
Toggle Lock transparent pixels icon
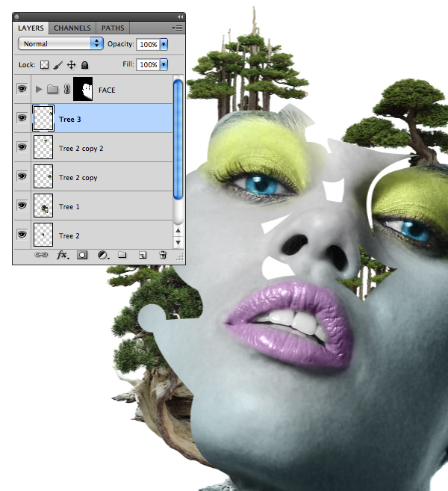[44, 65]
